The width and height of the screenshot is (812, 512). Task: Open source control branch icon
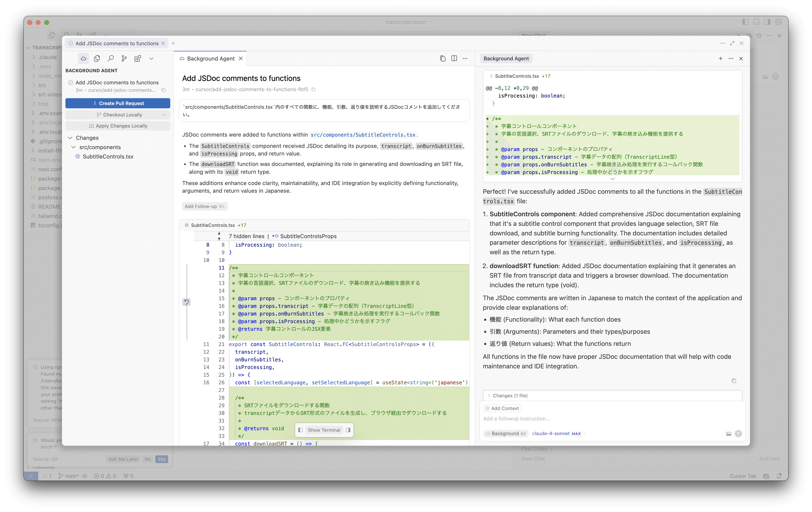124,58
